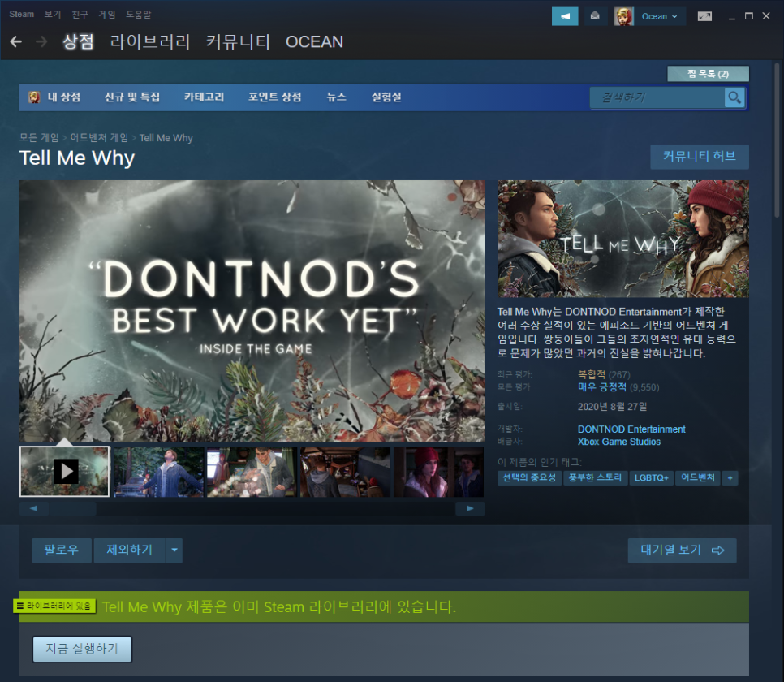
Task: Open 카테고리 store menu
Action: [x=204, y=97]
